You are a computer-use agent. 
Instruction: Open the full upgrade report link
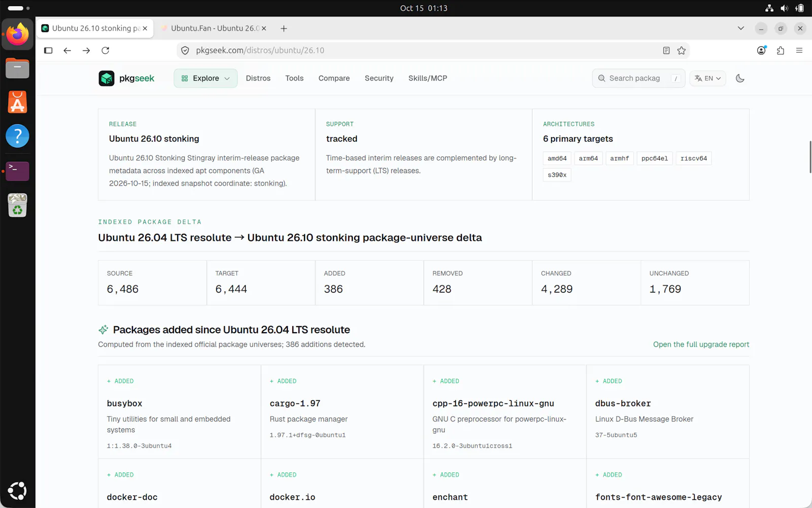[701, 344]
